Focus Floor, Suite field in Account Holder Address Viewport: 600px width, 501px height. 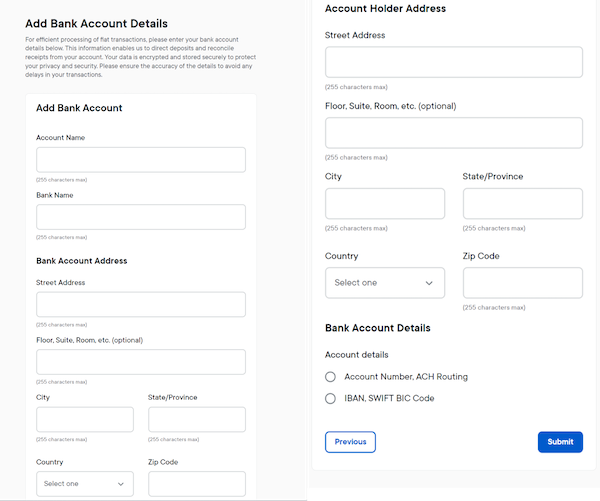(x=453, y=133)
